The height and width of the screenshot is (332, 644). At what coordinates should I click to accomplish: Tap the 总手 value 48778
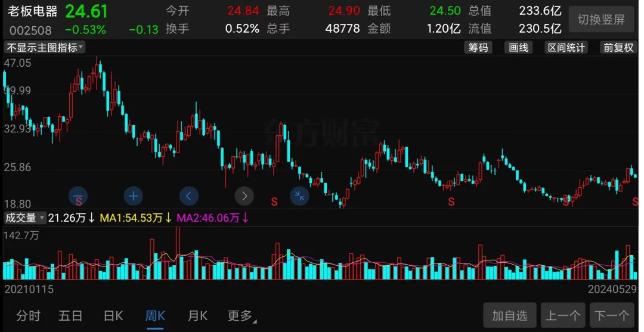pos(342,29)
